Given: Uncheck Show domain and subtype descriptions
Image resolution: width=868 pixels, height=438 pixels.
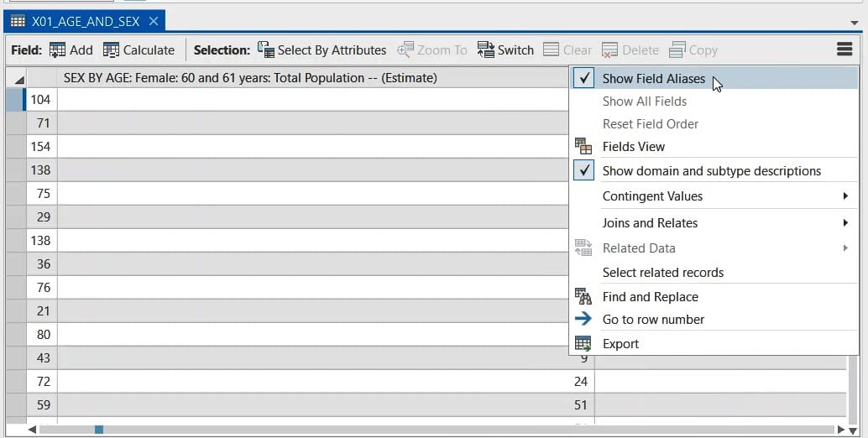Looking at the screenshot, I should [x=585, y=170].
